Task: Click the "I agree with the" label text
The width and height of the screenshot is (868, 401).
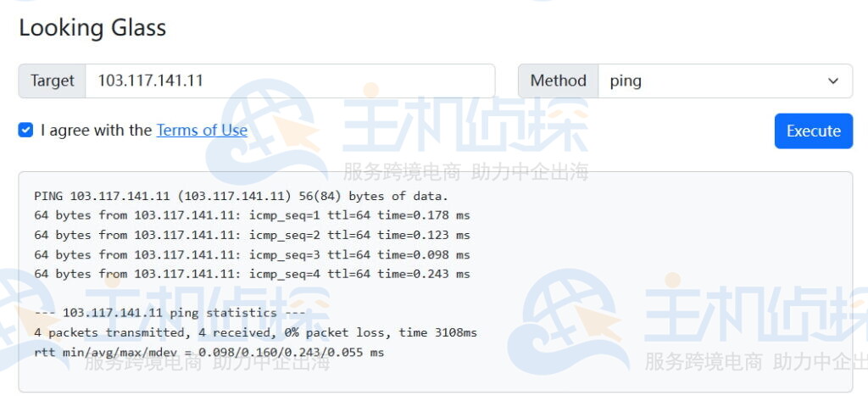Action: coord(96,130)
